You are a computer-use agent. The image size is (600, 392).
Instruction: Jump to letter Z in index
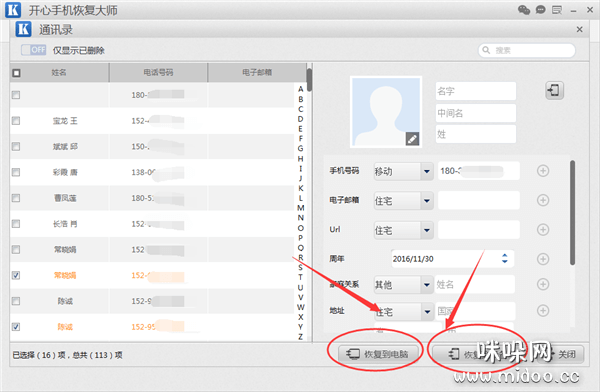300,337
